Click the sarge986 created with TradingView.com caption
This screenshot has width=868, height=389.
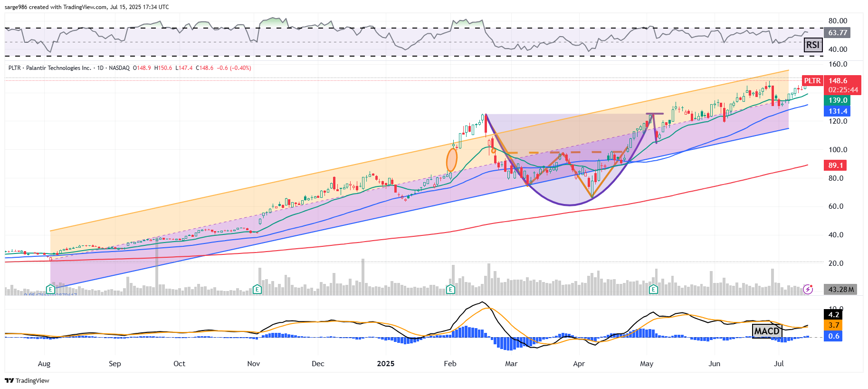pyautogui.click(x=86, y=7)
